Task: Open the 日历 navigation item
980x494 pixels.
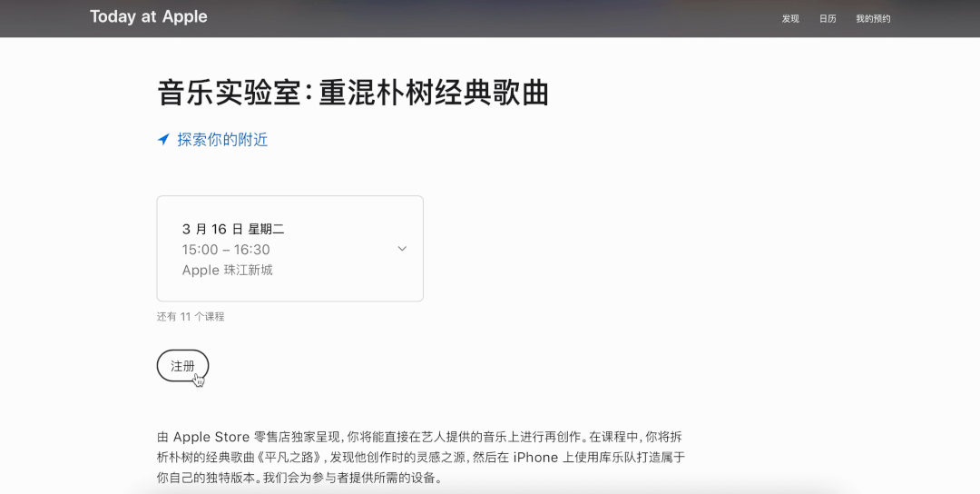Action: point(828,19)
